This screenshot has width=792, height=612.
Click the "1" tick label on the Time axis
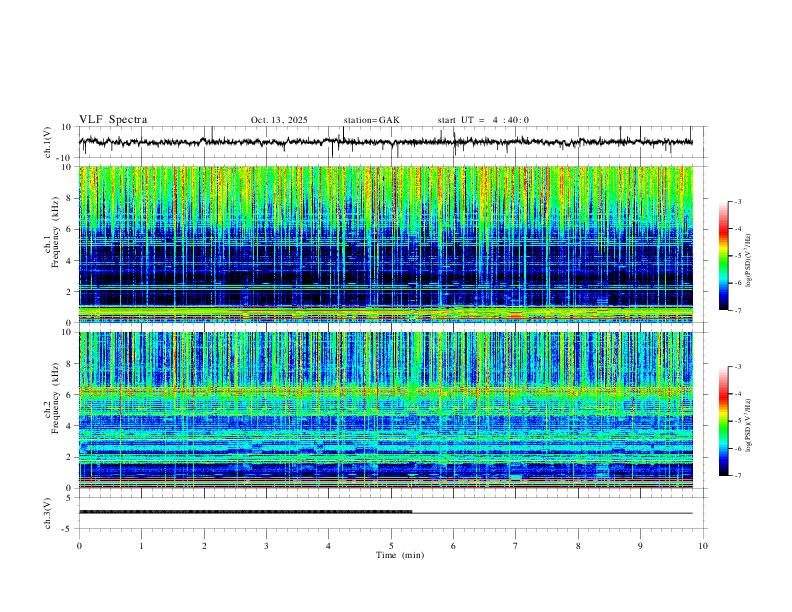tap(141, 546)
